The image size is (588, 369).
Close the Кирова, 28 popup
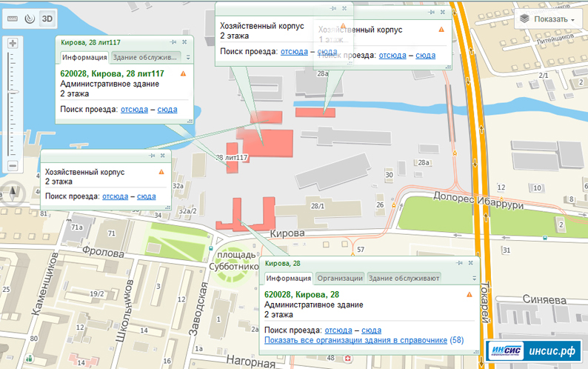click(471, 263)
